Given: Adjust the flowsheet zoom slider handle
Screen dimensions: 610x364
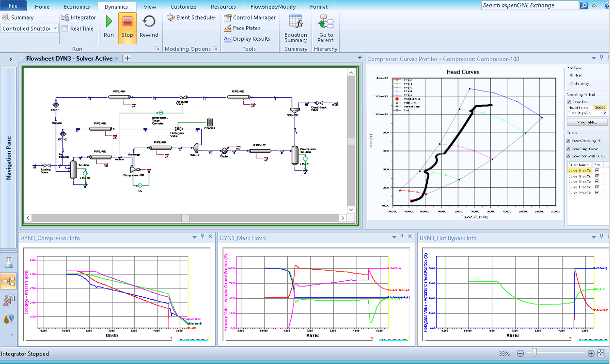Looking at the screenshot, I should click(x=534, y=353).
